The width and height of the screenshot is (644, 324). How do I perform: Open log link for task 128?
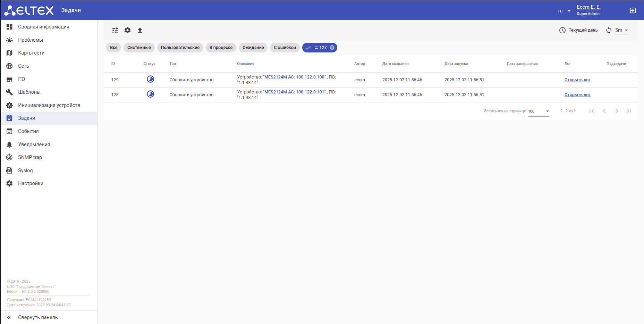tap(577, 95)
